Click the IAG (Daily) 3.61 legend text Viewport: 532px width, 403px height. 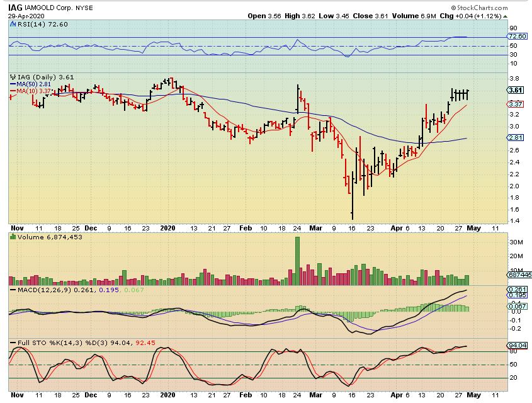[45, 77]
